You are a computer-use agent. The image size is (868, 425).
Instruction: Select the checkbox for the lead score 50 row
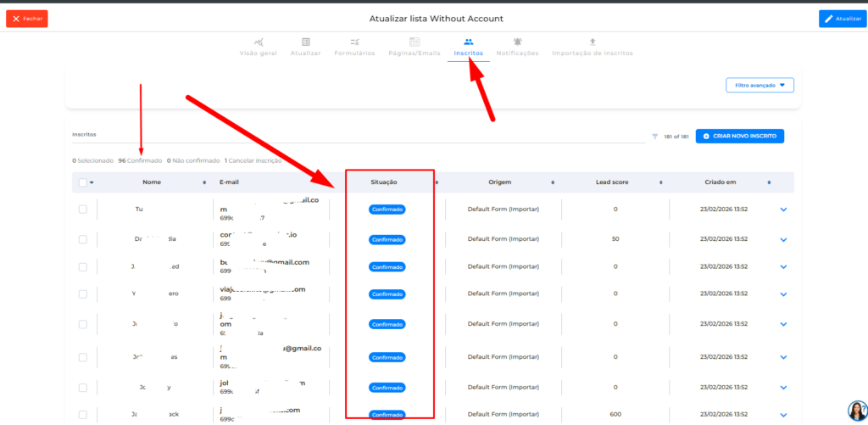click(82, 239)
